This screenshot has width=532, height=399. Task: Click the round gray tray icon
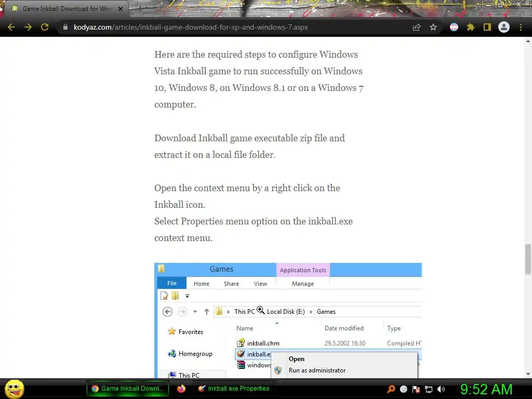click(x=403, y=389)
